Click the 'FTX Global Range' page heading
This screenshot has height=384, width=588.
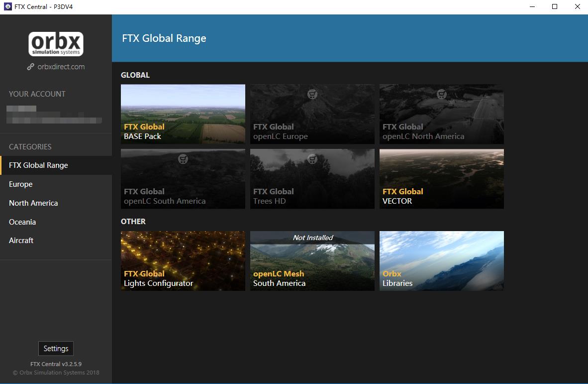pos(164,38)
